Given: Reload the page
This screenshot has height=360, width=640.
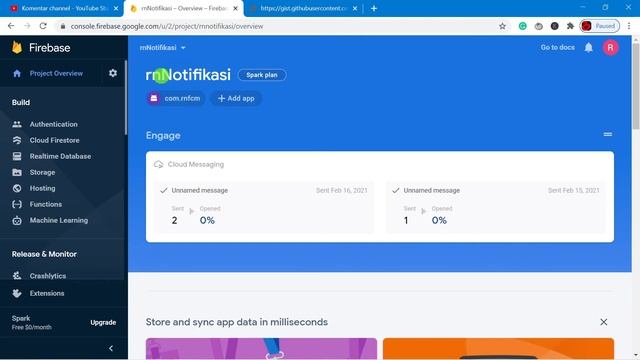Looking at the screenshot, I should coord(43,26).
